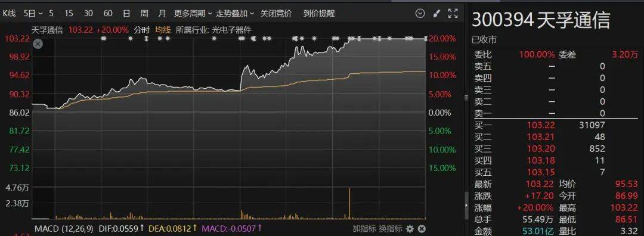Click 加指标 to add an indicator
Image resolution: width=644 pixels, height=236 pixels.
364,229
